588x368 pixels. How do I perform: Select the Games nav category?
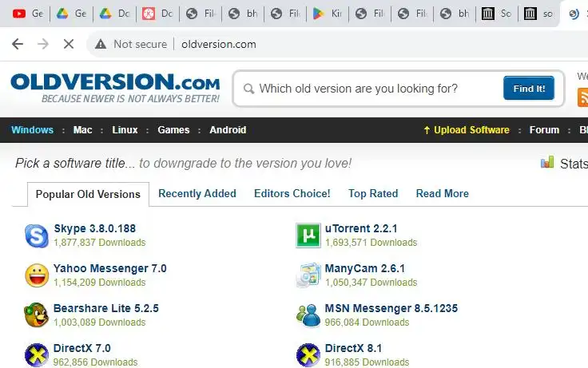coord(173,130)
